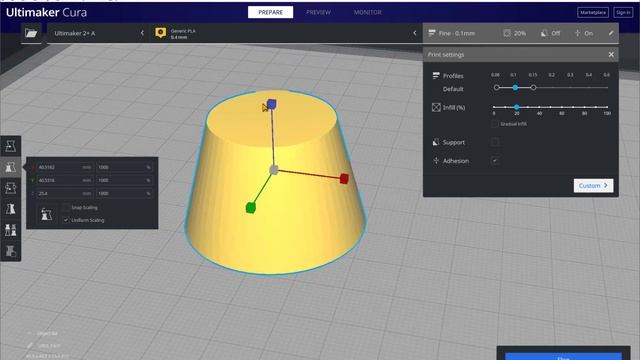Screen dimensions: 640x360
Task: Click the Z scale percent field
Action: (124, 193)
